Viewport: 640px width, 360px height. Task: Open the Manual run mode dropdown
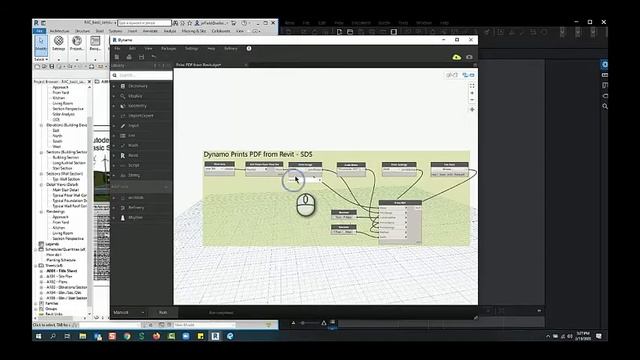129,312
